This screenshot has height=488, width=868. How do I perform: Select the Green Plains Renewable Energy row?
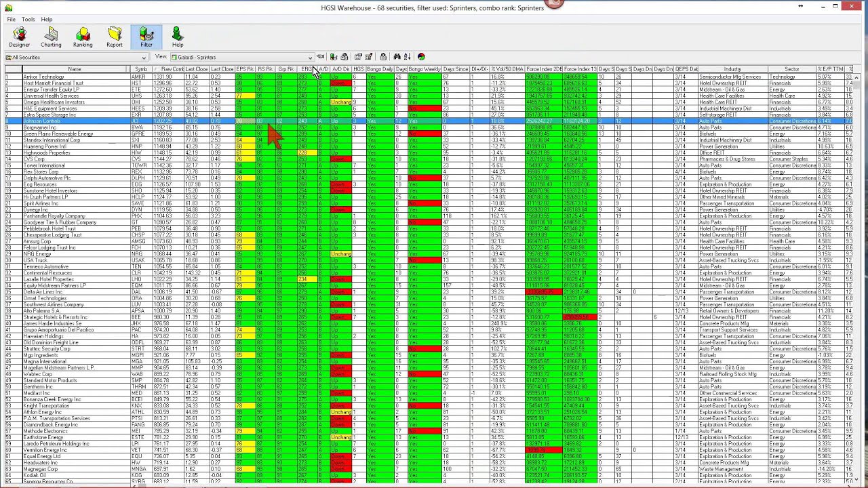[429, 134]
